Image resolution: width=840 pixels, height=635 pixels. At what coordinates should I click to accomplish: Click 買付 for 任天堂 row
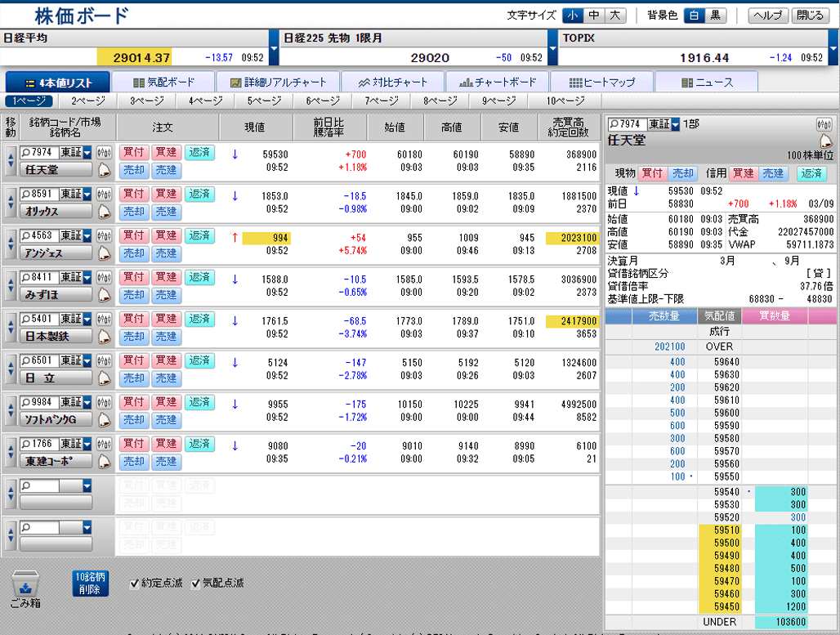[134, 153]
